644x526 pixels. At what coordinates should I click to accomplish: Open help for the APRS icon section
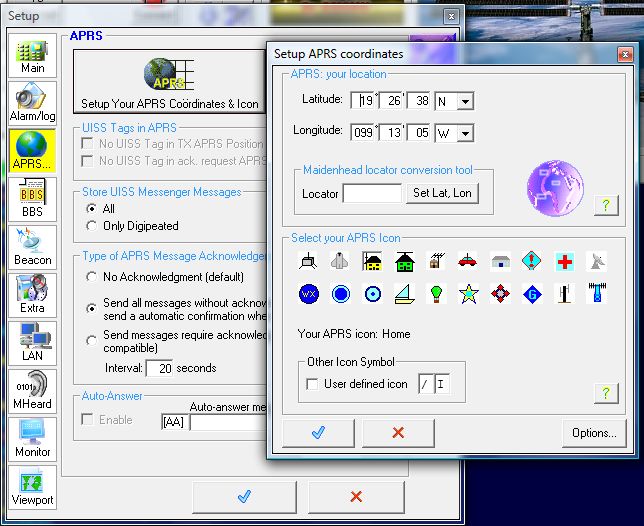click(606, 393)
